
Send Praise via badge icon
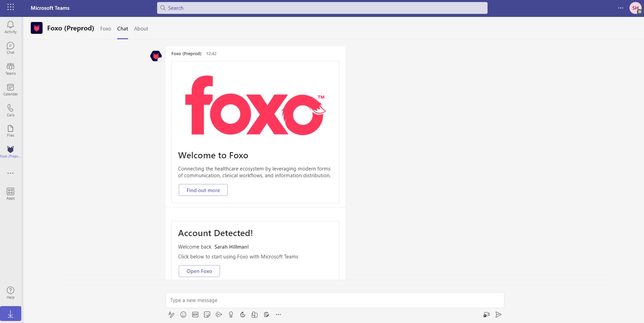pyautogui.click(x=231, y=315)
